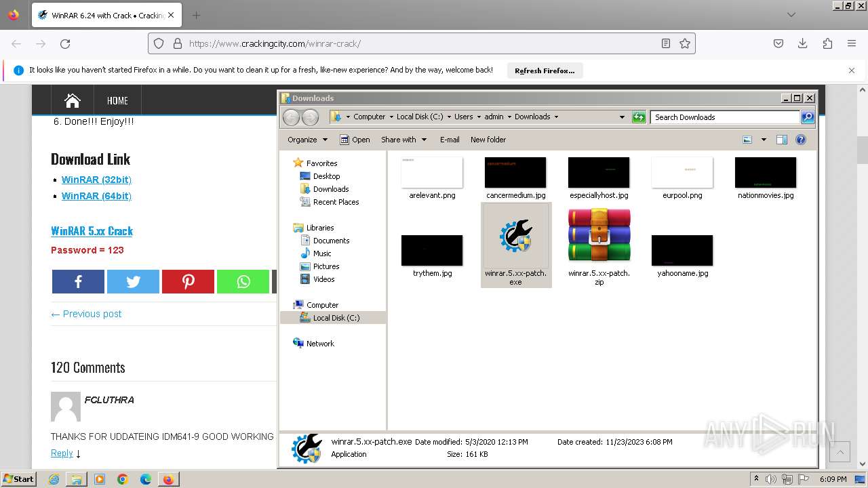Screen dimensions: 868x488
Task: Select Computer in the navigation pane
Action: 322,305
